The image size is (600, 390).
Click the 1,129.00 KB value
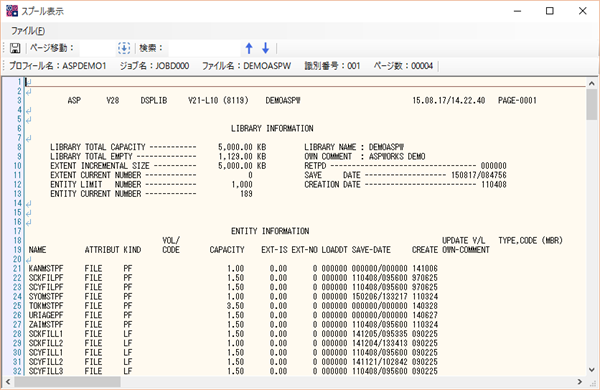[242, 157]
